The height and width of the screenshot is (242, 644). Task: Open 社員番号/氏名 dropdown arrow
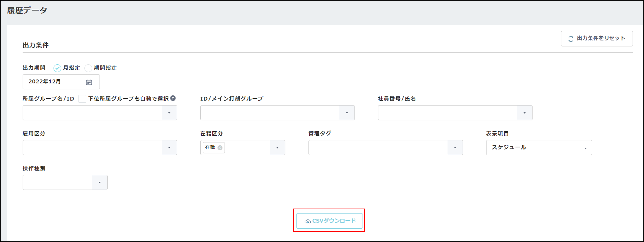[524, 113]
